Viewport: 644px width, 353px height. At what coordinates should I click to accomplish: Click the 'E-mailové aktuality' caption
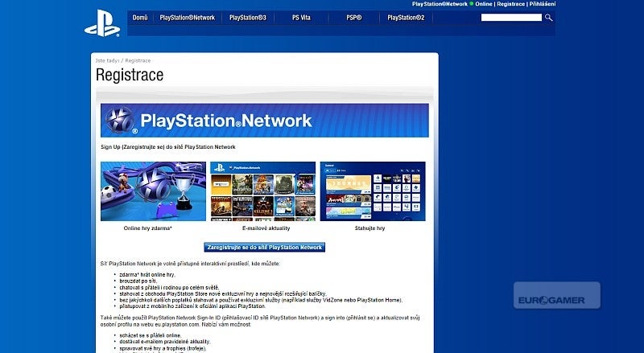[x=266, y=228]
